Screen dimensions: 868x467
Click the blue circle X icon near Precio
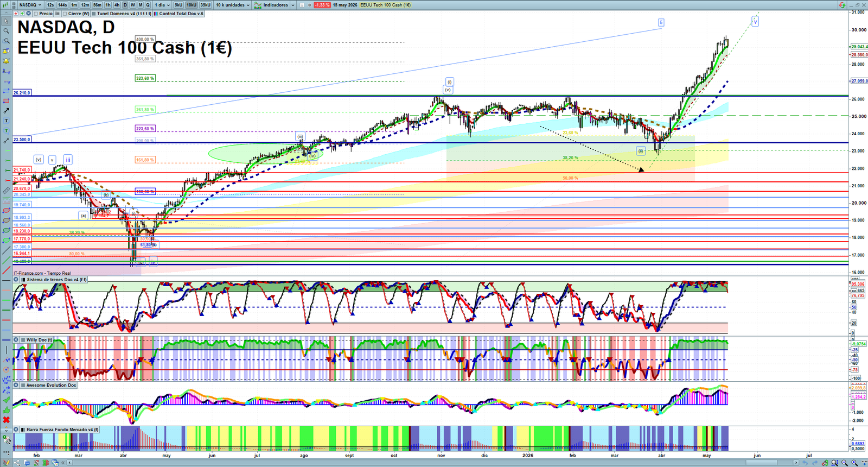click(28, 14)
